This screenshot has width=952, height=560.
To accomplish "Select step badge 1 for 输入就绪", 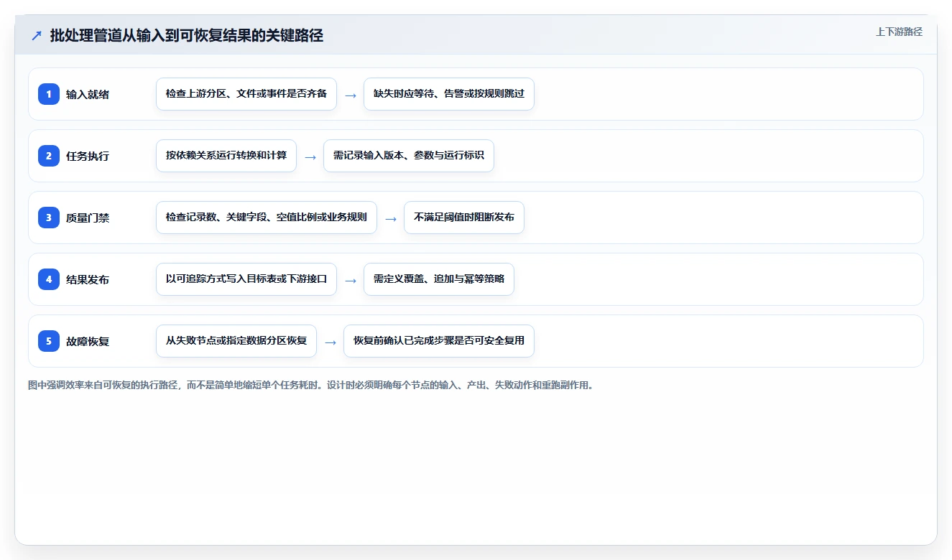I will [49, 94].
